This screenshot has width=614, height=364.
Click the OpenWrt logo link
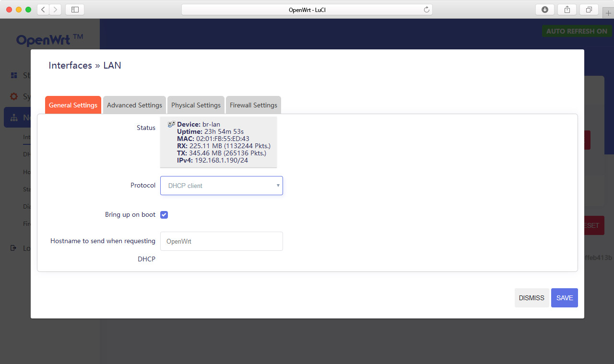click(x=50, y=39)
